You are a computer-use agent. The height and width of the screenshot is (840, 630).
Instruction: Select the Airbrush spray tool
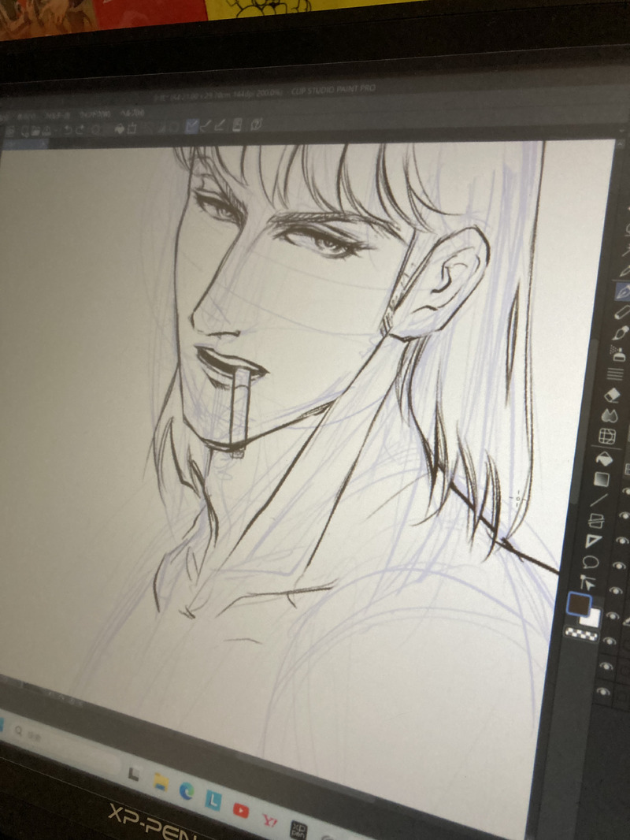617,352
